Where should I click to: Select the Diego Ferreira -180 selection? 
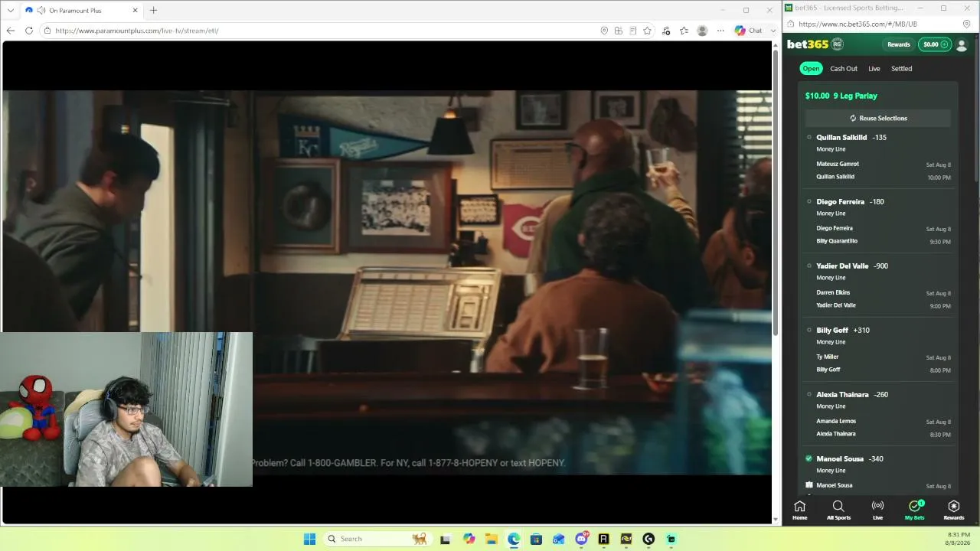tap(850, 202)
